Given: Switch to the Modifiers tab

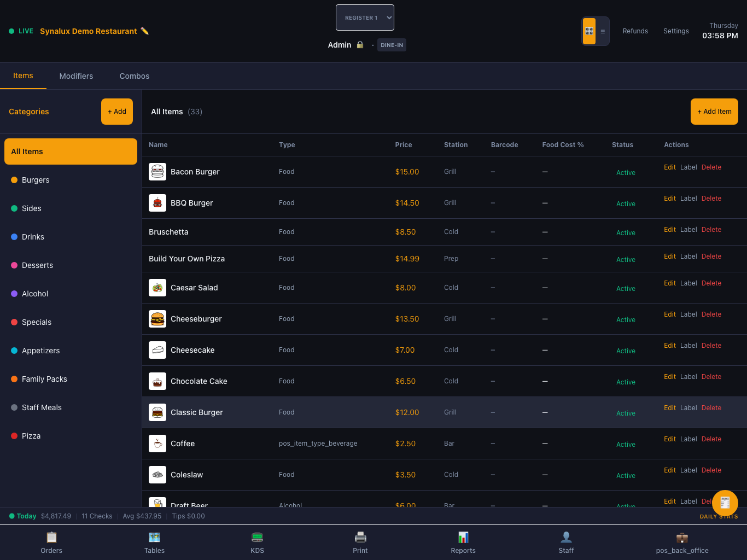Looking at the screenshot, I should tap(76, 76).
